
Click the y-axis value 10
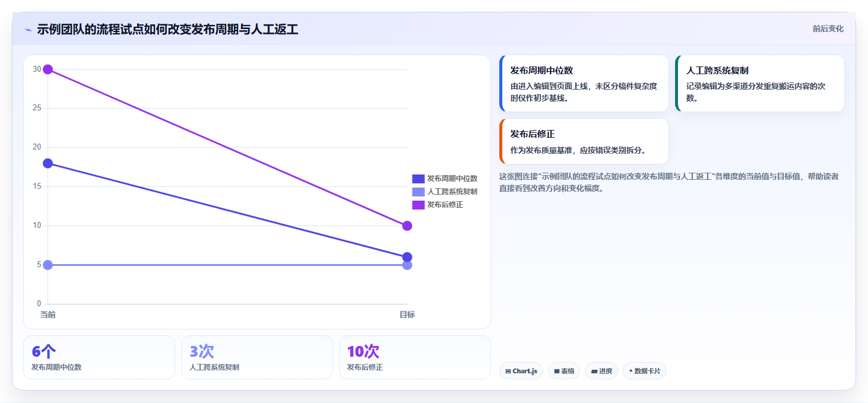37,226
